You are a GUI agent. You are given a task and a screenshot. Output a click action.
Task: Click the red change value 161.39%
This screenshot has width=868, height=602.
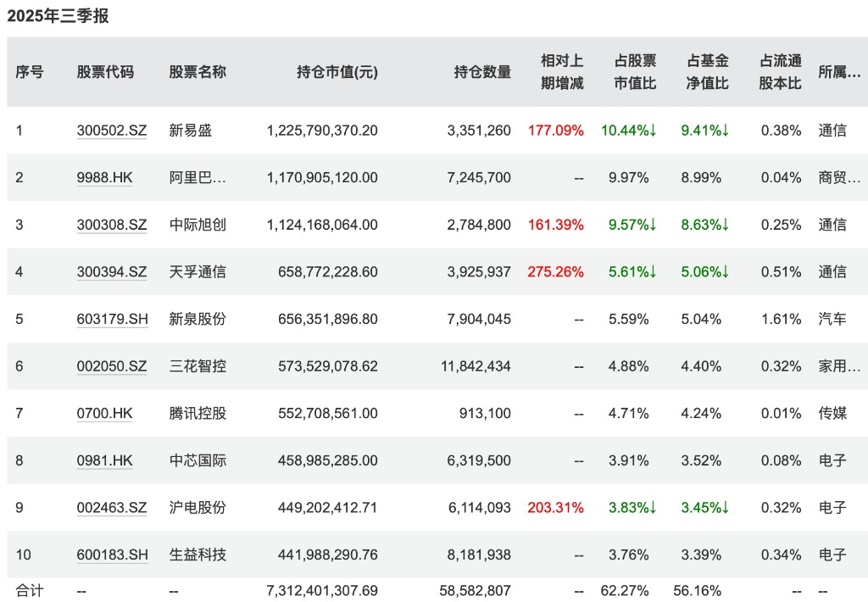click(x=556, y=225)
